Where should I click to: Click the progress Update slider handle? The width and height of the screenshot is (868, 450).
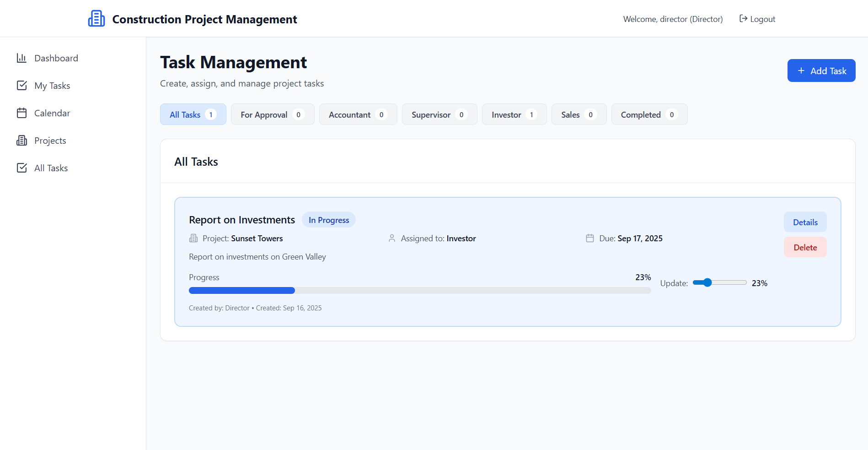[707, 282]
